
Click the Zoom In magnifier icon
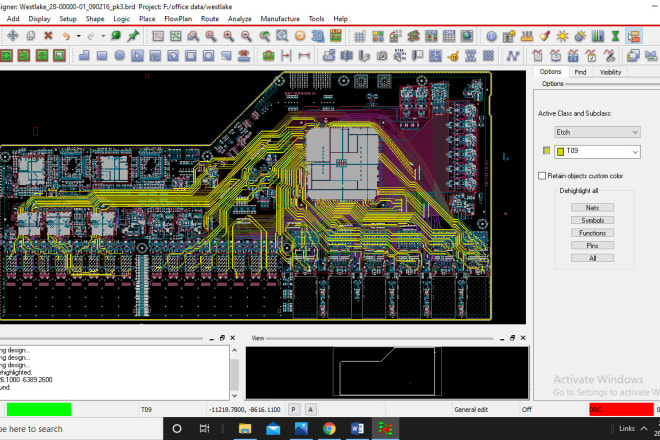pyautogui.click(x=228, y=36)
